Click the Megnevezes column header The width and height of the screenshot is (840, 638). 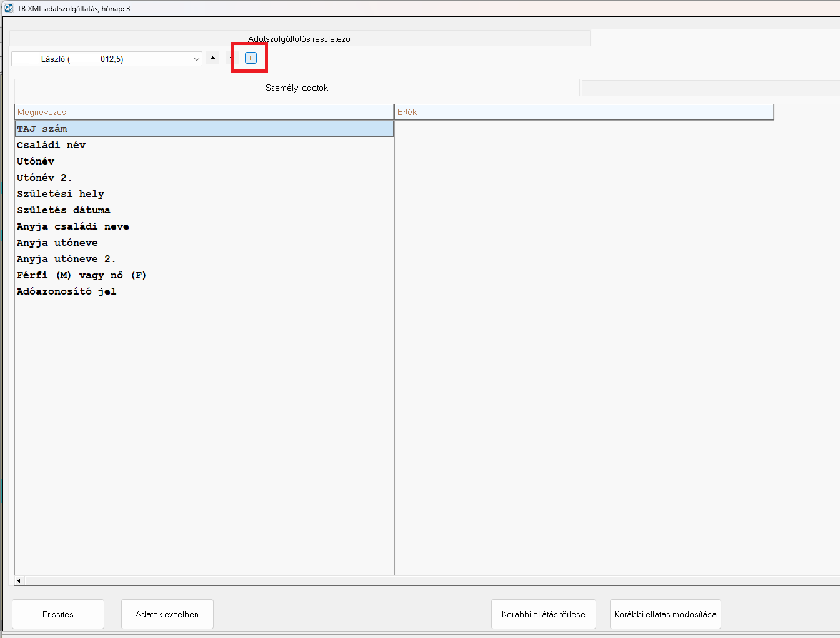tap(204, 112)
